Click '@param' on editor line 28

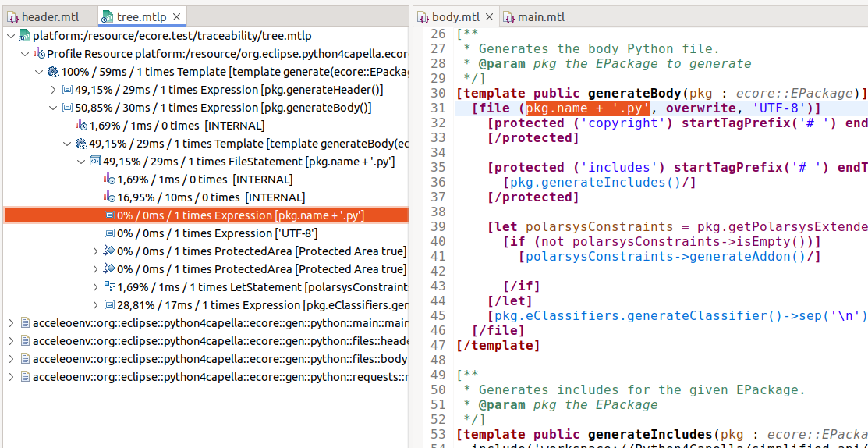501,64
